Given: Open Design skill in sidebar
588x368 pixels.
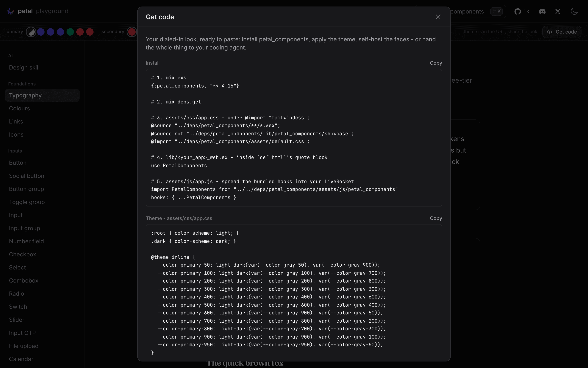Looking at the screenshot, I should 42,67.
